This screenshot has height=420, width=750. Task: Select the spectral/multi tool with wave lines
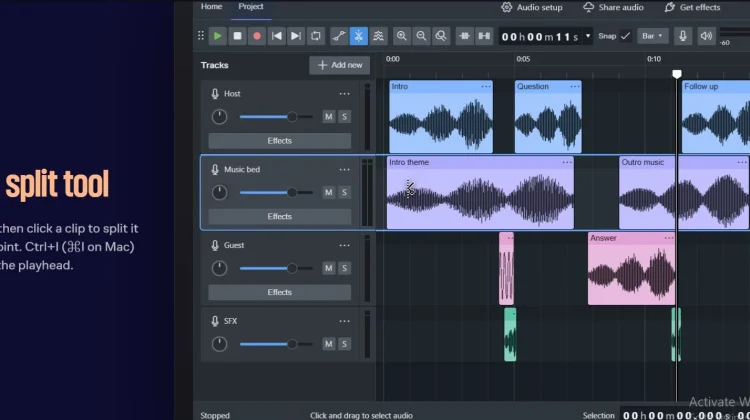click(378, 36)
